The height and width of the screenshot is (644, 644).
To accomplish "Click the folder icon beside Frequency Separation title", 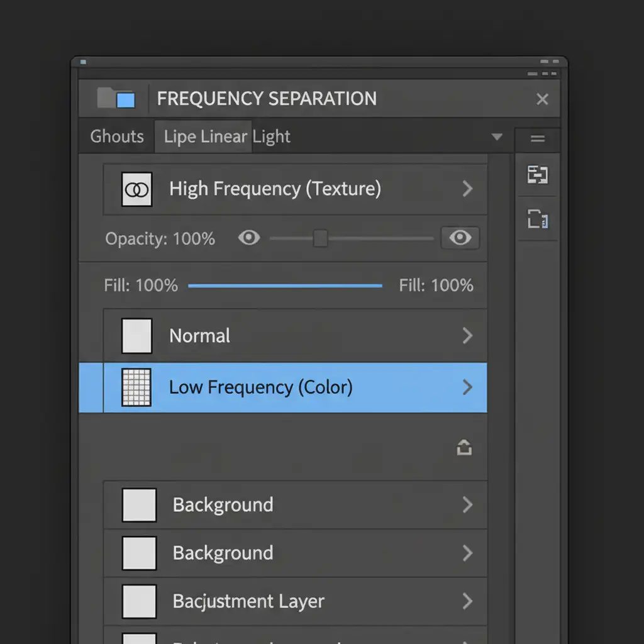I will (x=116, y=98).
